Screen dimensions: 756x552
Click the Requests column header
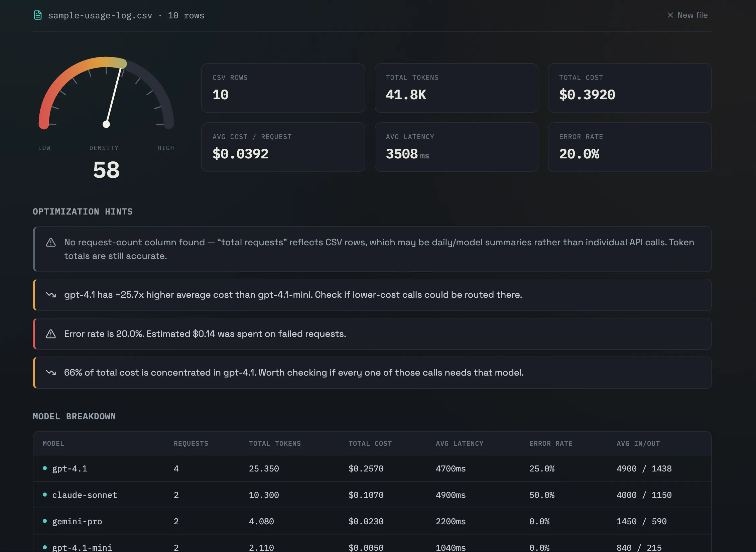click(x=191, y=443)
